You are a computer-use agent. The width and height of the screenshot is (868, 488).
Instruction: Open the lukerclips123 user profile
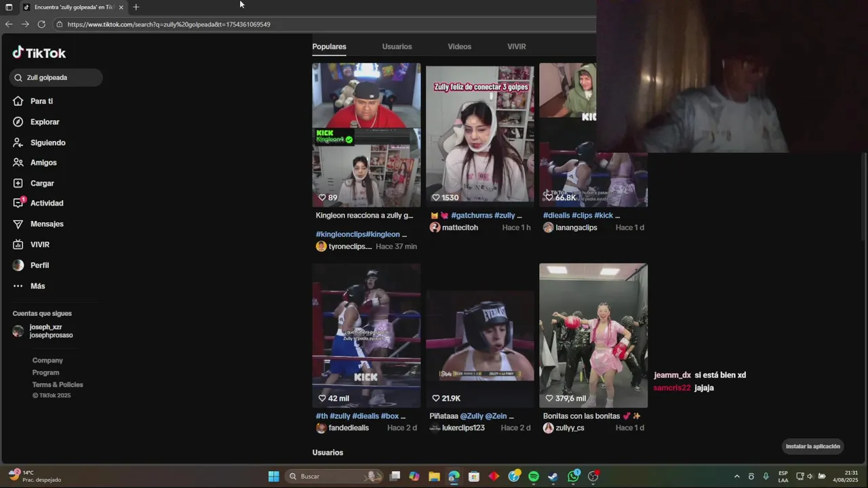point(463,428)
